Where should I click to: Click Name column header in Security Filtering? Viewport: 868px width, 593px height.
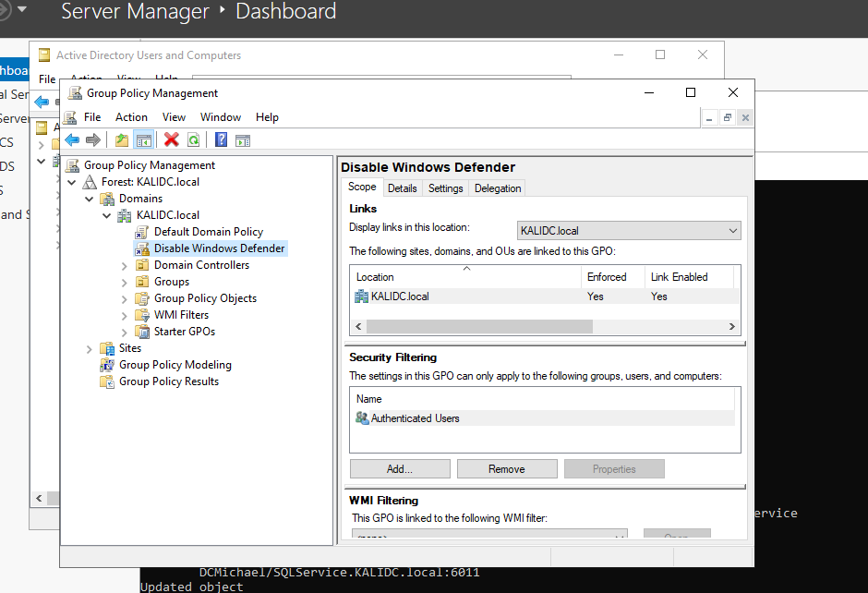[543, 399]
